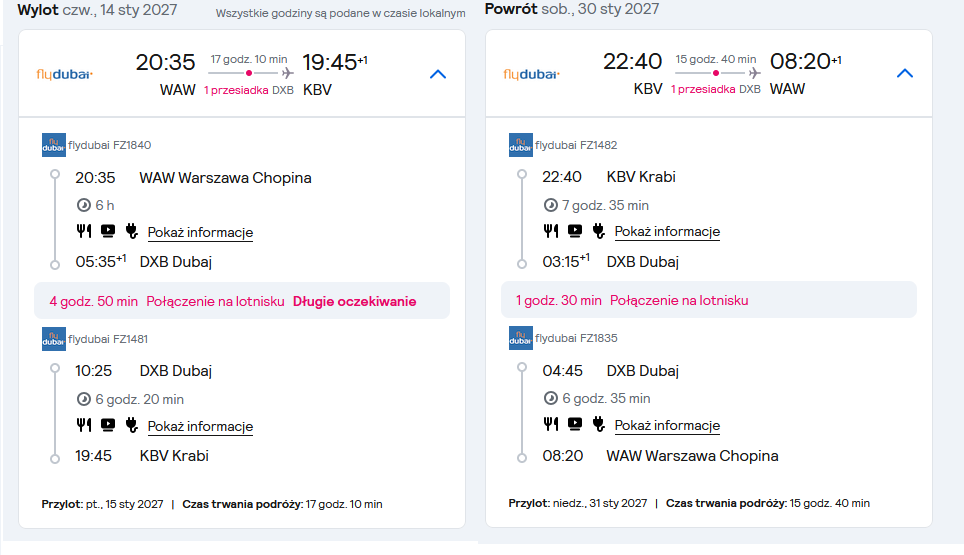This screenshot has height=555, width=964.
Task: Collapse the outbound WAW–KBV flight details
Action: (x=437, y=74)
